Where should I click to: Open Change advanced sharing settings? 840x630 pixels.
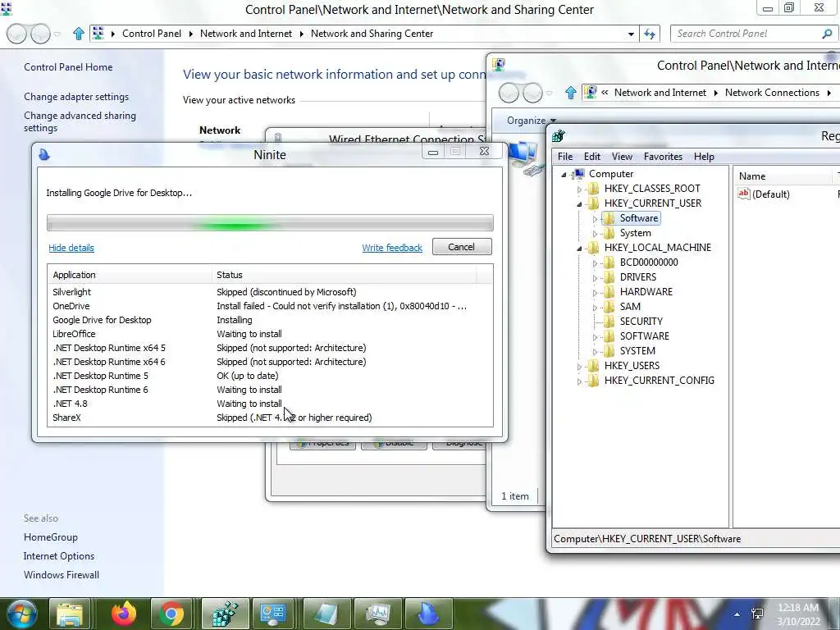[x=80, y=121]
